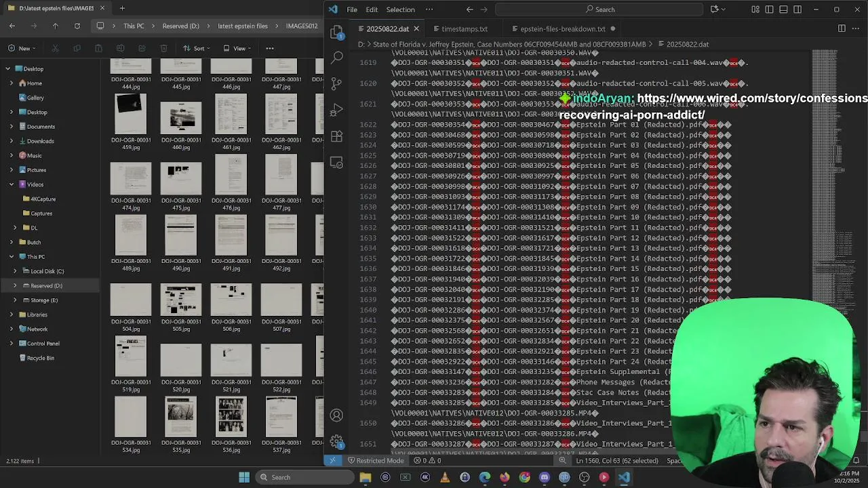Open Discord from the taskbar
This screenshot has height=488, width=868.
coord(545,477)
